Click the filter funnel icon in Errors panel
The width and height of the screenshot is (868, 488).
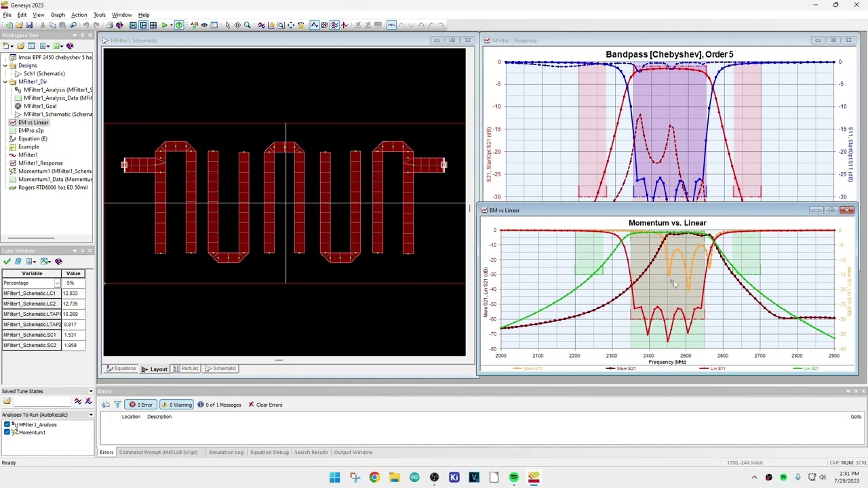click(x=117, y=405)
